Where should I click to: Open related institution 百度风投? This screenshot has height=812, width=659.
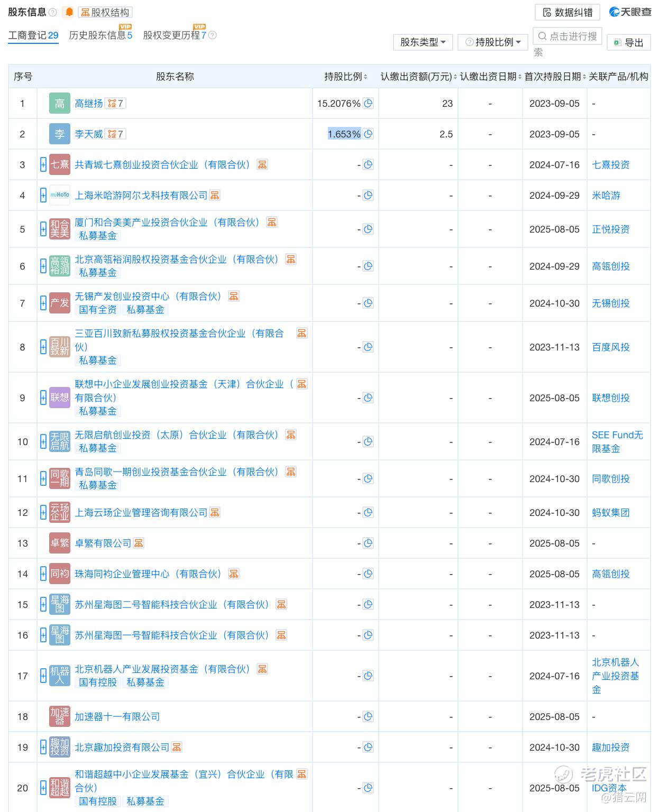pyautogui.click(x=611, y=347)
